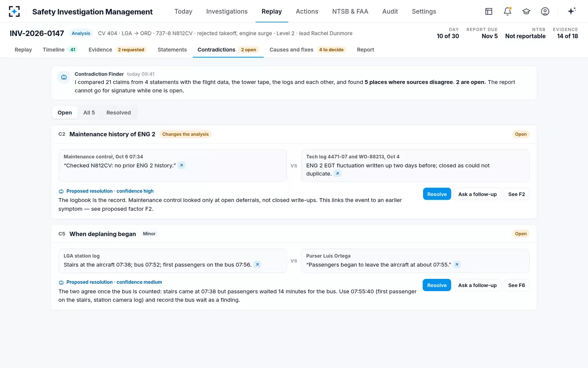Click the See F6 button
Screen dimensions: 588x368
517,285
